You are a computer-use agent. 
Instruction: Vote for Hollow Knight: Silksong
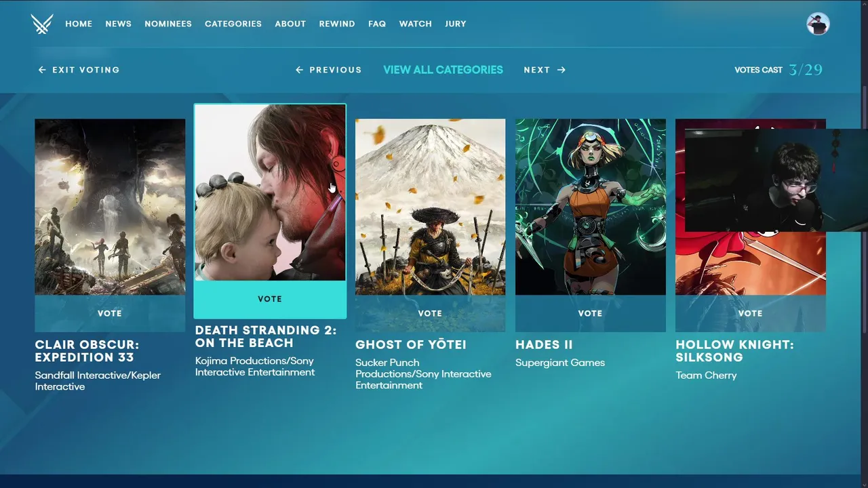(x=750, y=313)
